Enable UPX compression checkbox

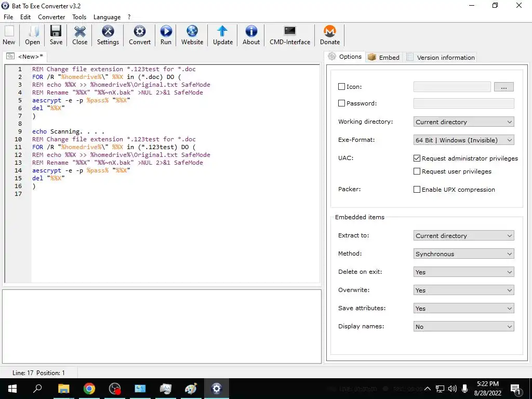point(417,189)
